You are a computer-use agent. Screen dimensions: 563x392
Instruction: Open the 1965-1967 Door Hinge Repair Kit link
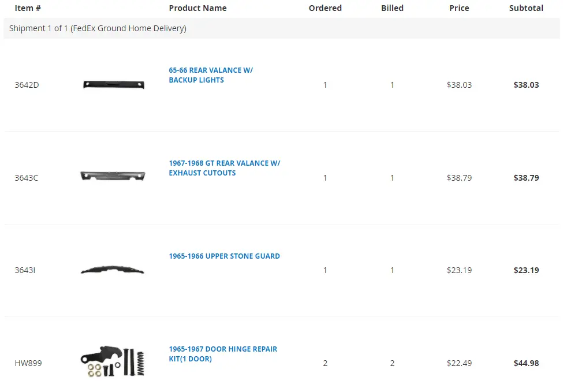tap(223, 354)
